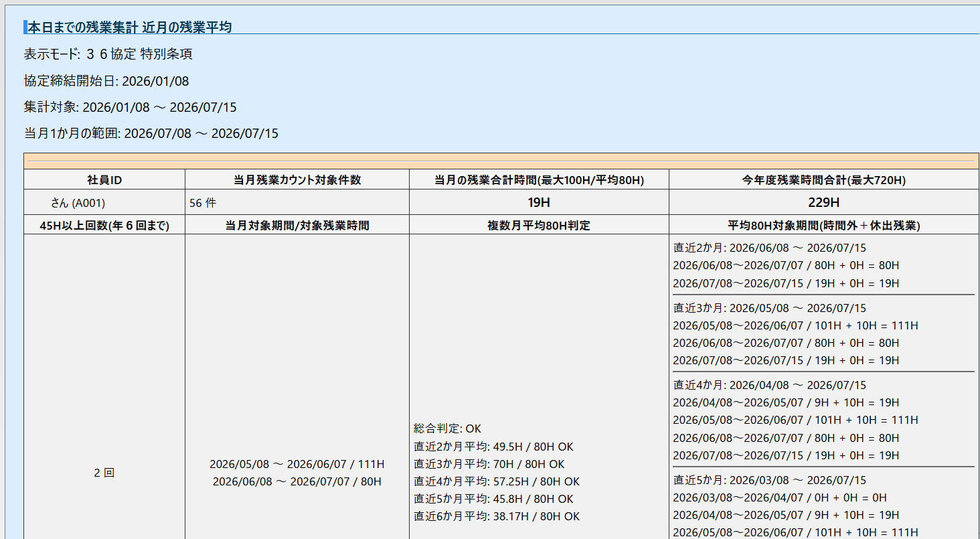Click the 19H monthly overtime total
Viewport: 980px width, 539px height.
tap(539, 202)
